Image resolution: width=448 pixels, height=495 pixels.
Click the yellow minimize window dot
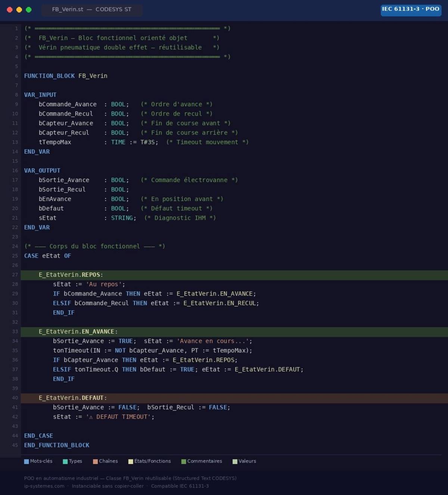(19, 10)
